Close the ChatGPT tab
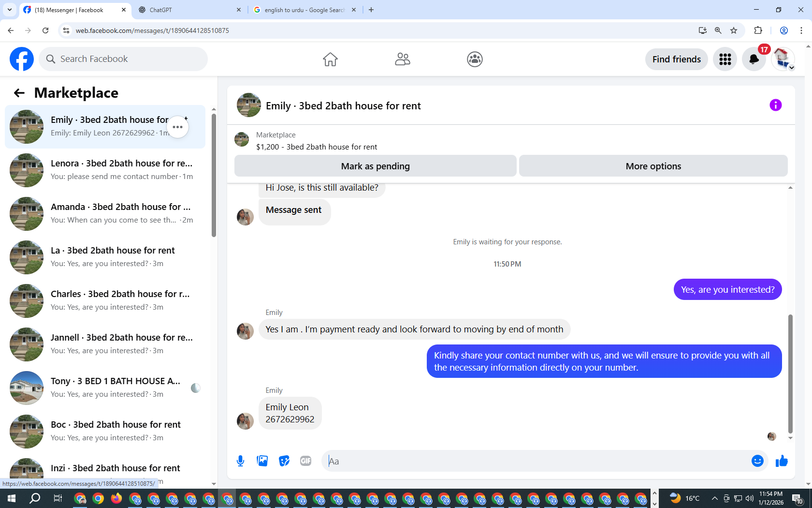 coord(239,10)
